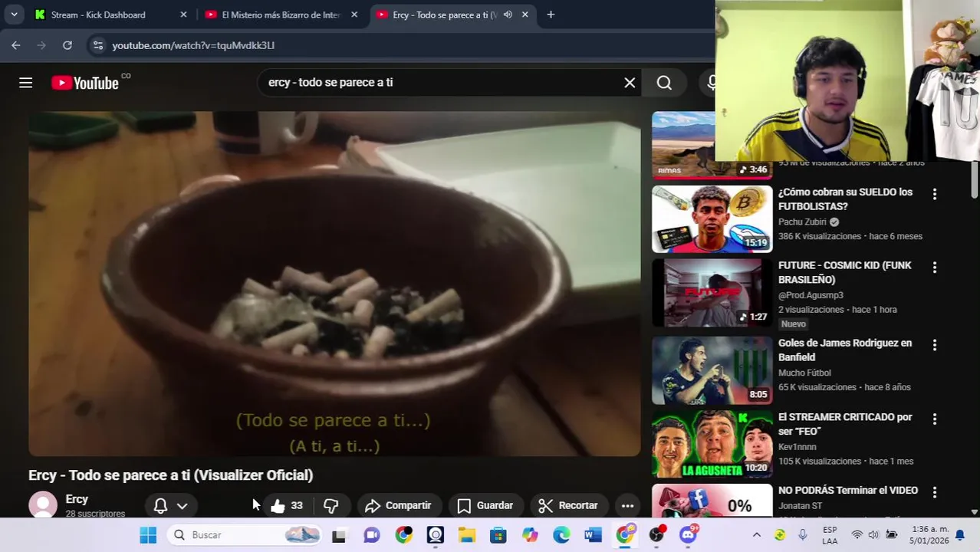This screenshot has height=552, width=980.
Task: Open Task View on taskbar
Action: pos(339,535)
